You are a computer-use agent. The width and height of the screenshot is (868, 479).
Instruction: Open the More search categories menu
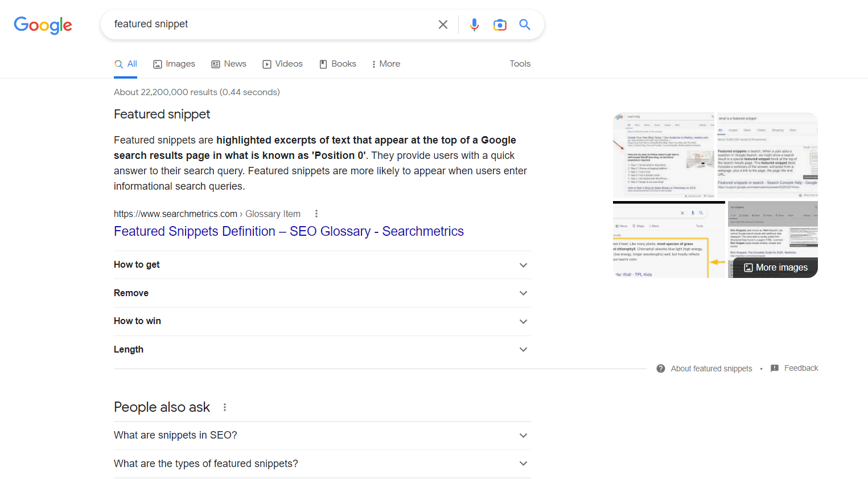tap(385, 63)
